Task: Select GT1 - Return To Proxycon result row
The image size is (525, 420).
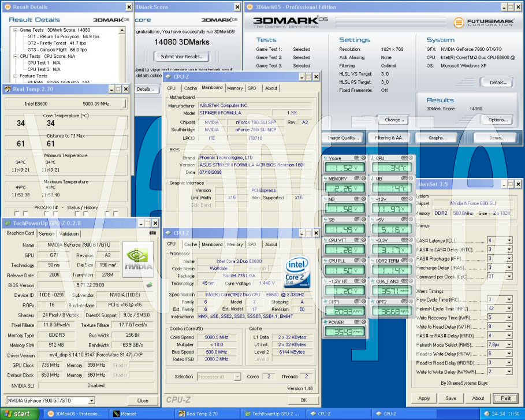Action: tap(64, 36)
